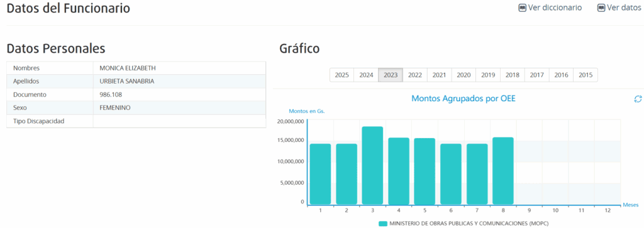Select the 2024 year tab

[366, 75]
